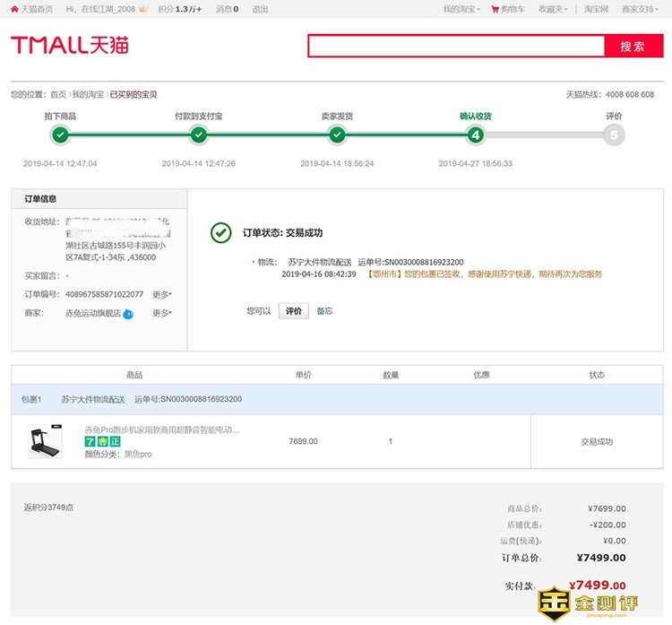The height and width of the screenshot is (625, 672).
Task: Click the treadmill product thumbnail
Action: (45, 441)
